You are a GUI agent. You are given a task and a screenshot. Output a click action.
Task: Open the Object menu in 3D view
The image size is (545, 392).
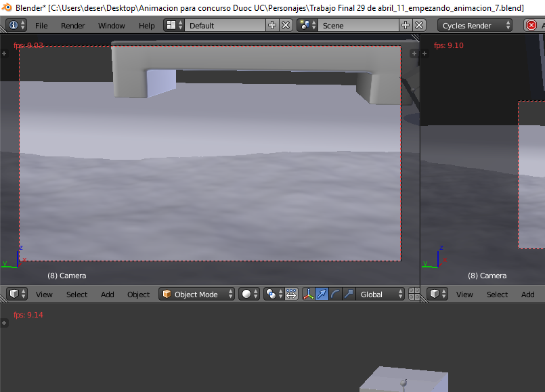pyautogui.click(x=139, y=295)
